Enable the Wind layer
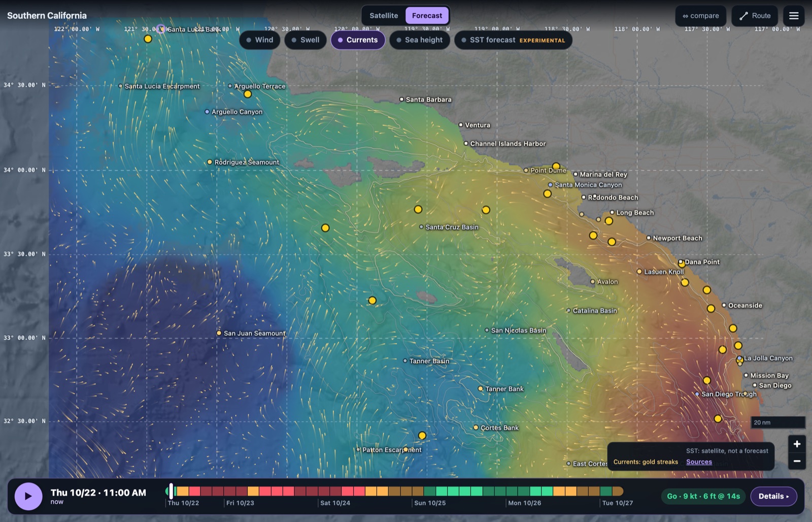812x522 pixels. [259, 40]
